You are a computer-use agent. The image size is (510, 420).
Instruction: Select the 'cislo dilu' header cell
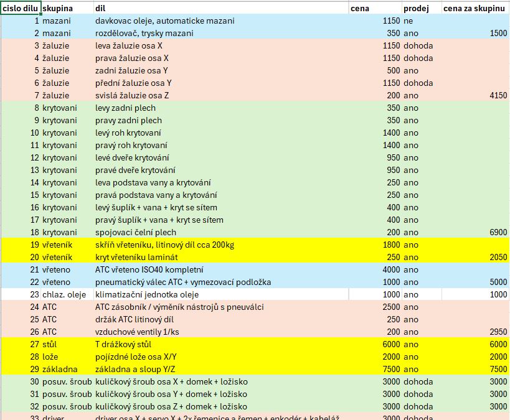tap(21, 8)
